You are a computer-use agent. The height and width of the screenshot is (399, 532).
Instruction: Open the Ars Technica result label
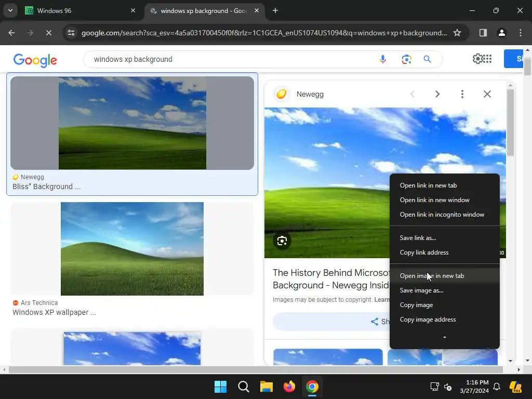(39, 303)
